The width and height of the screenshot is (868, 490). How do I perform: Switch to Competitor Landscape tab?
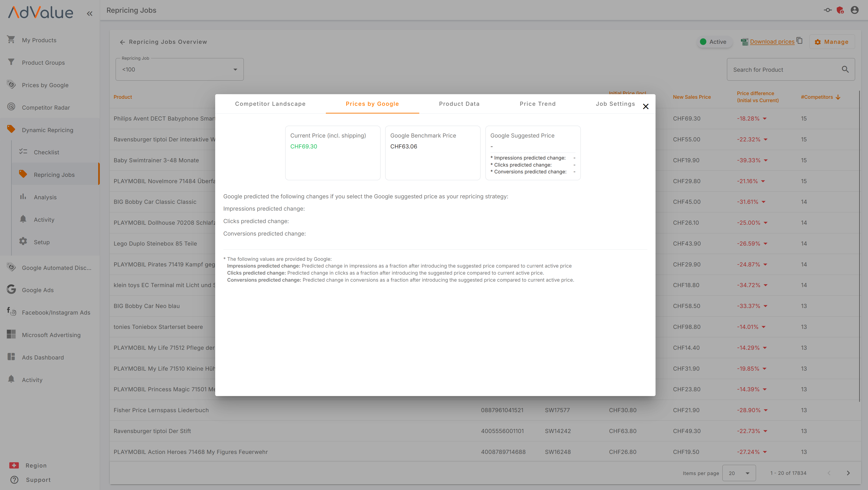[x=270, y=104]
